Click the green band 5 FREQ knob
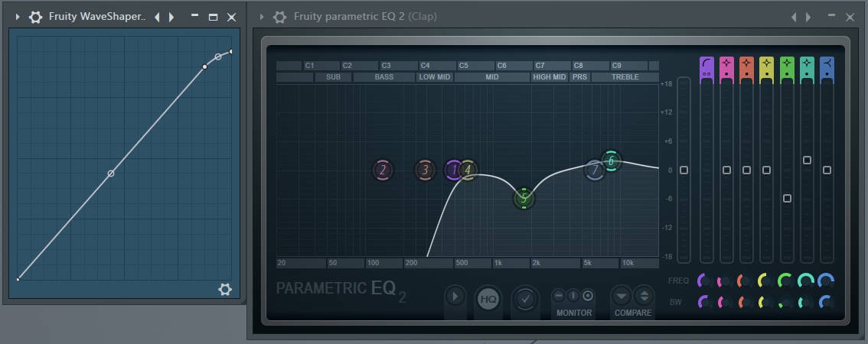Viewport: 868px width, 344px height. tap(785, 281)
